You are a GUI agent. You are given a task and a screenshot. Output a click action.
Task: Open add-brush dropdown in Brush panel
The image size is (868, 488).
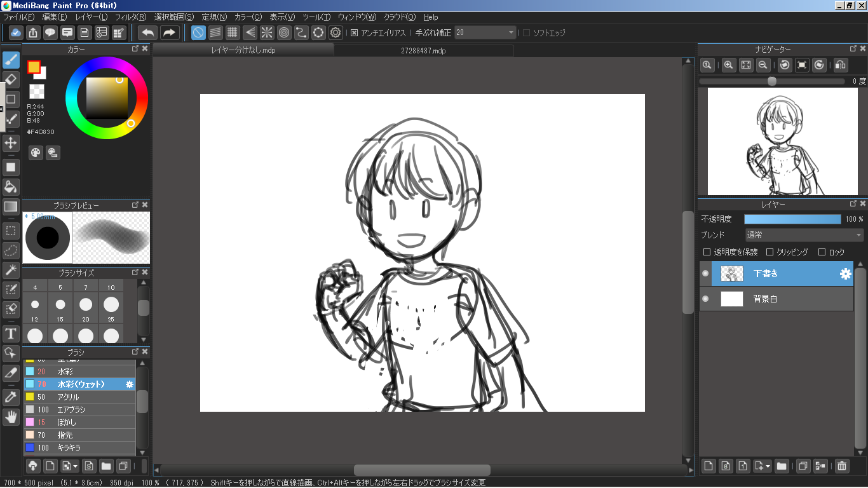coord(76,466)
